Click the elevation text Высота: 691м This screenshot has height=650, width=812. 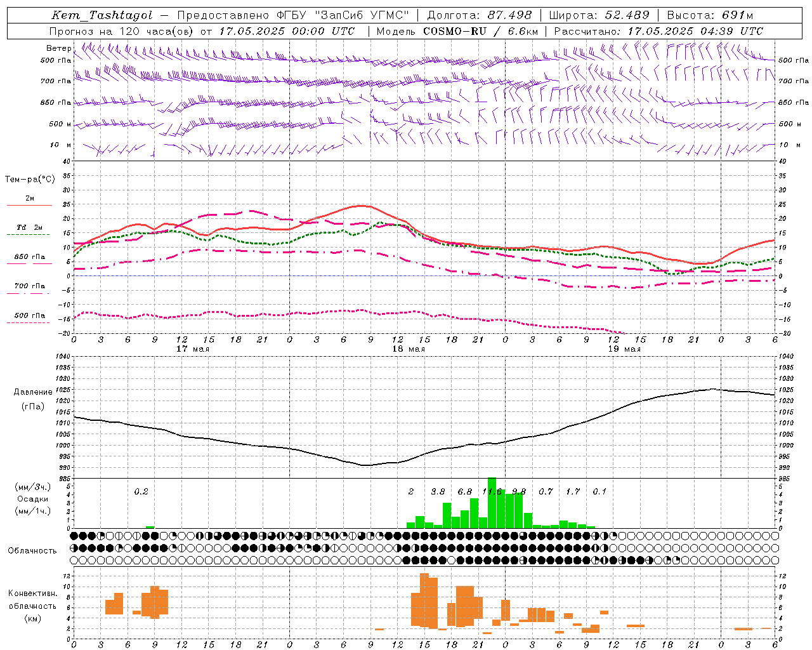[710, 15]
